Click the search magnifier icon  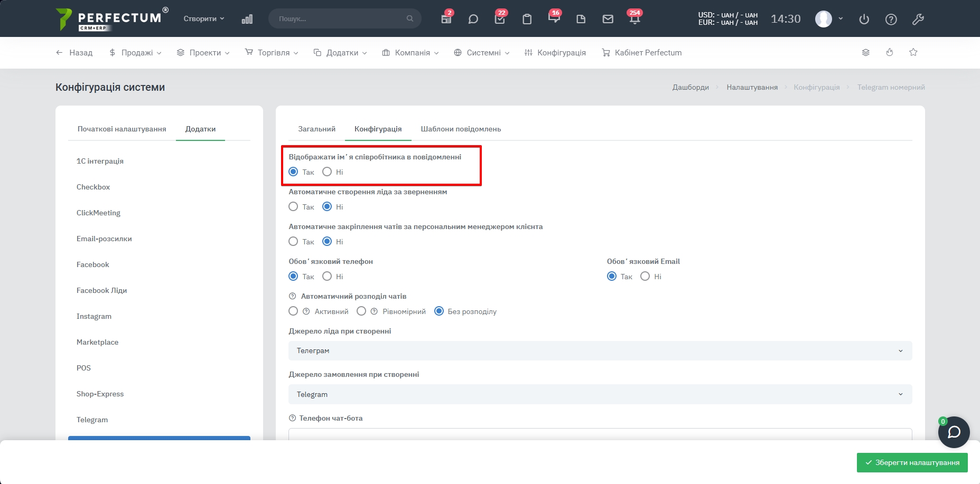click(x=410, y=18)
